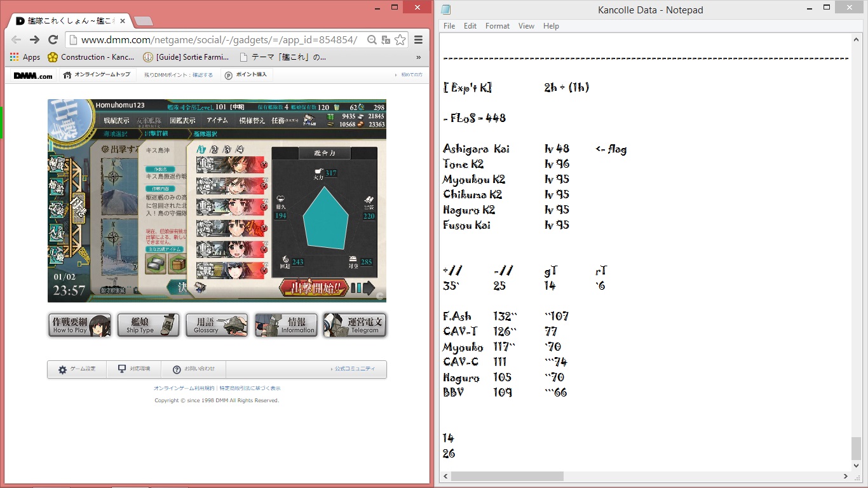Click the last battleship banner in fleet
The height and width of the screenshot is (488, 868).
click(230, 271)
